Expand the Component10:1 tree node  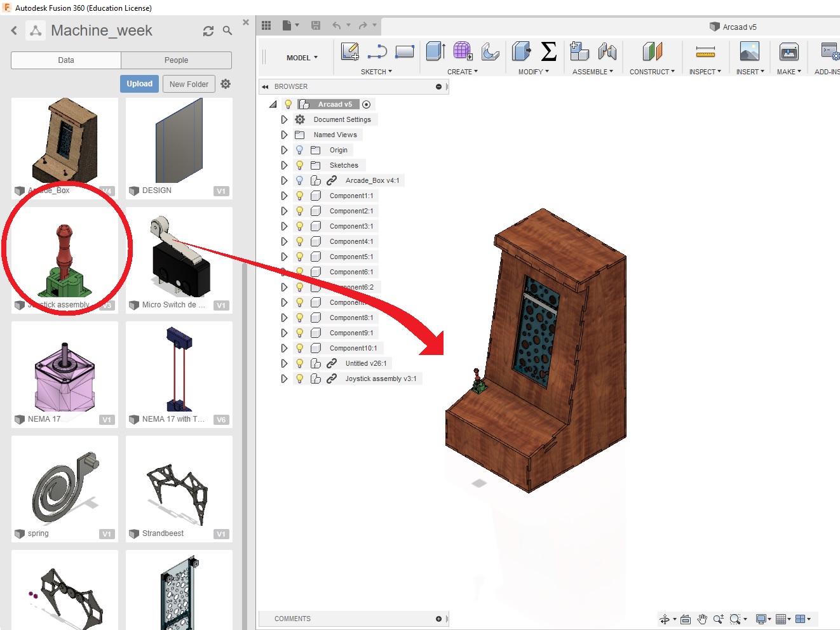(x=284, y=348)
